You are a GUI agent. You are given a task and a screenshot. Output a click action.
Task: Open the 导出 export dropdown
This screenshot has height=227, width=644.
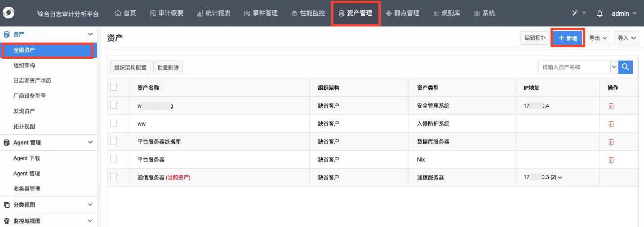click(598, 38)
